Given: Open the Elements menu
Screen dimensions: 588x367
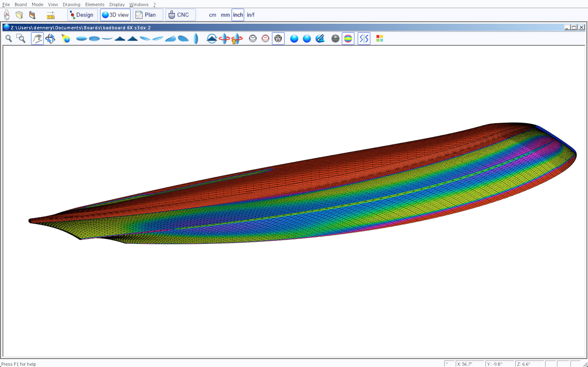Looking at the screenshot, I should [x=95, y=4].
